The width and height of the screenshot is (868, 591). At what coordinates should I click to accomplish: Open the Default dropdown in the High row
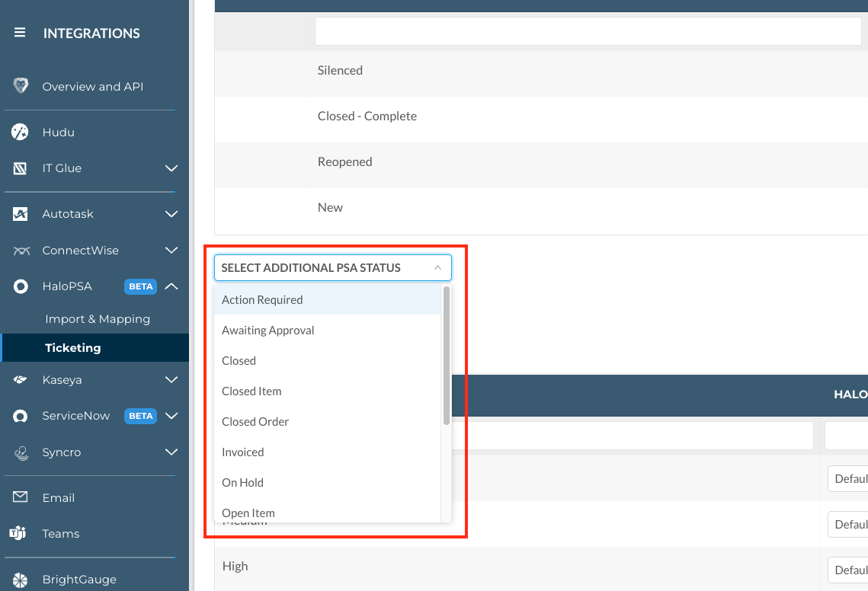847,570
